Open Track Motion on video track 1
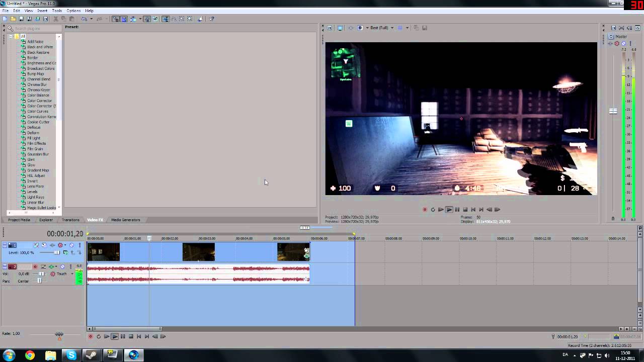This screenshot has width=644, height=362. click(x=44, y=245)
